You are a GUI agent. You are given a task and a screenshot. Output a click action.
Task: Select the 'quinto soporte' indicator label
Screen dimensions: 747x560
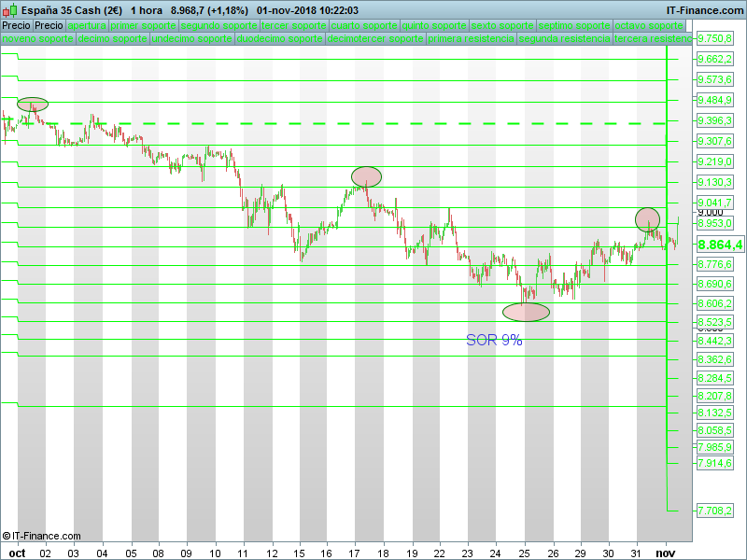tap(433, 26)
